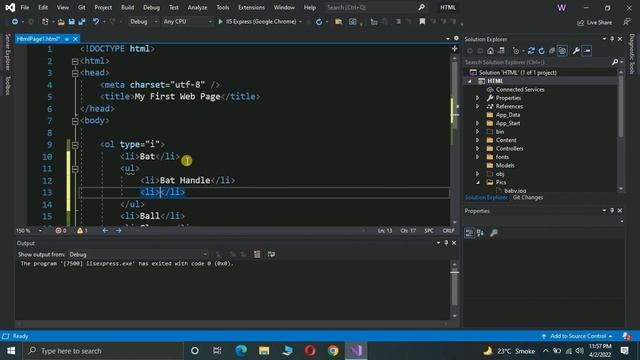Click the Save All icon

pos(82,22)
